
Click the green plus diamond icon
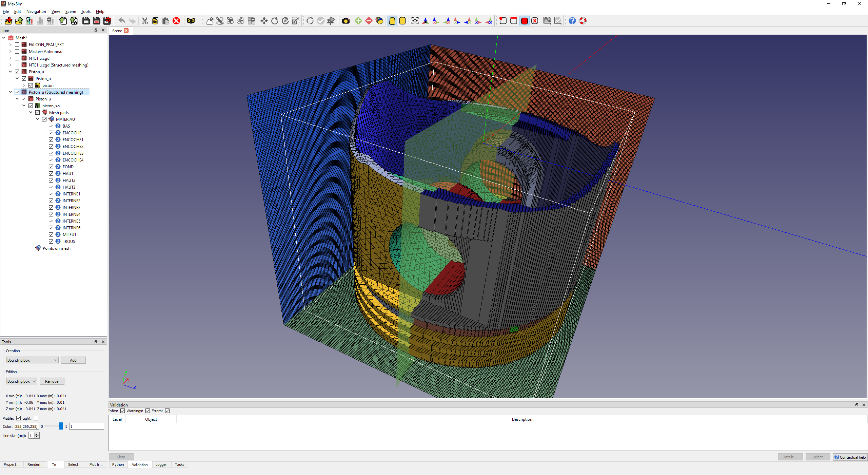tap(358, 21)
